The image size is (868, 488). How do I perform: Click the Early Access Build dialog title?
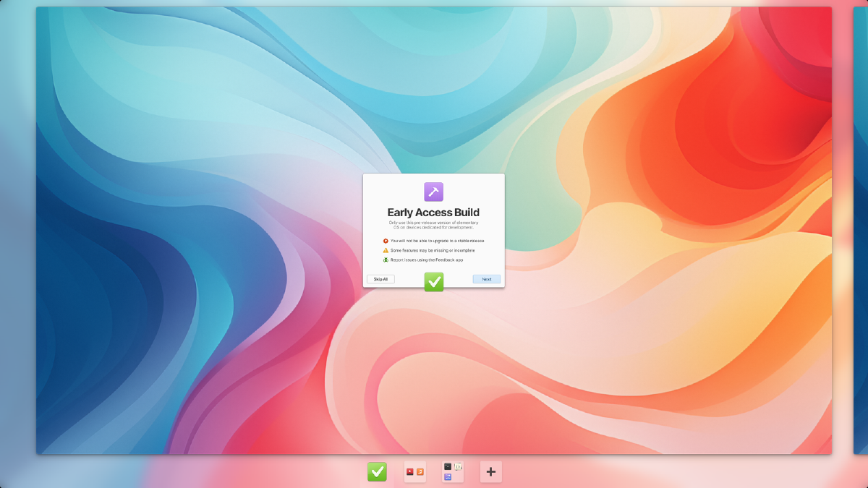pos(434,212)
